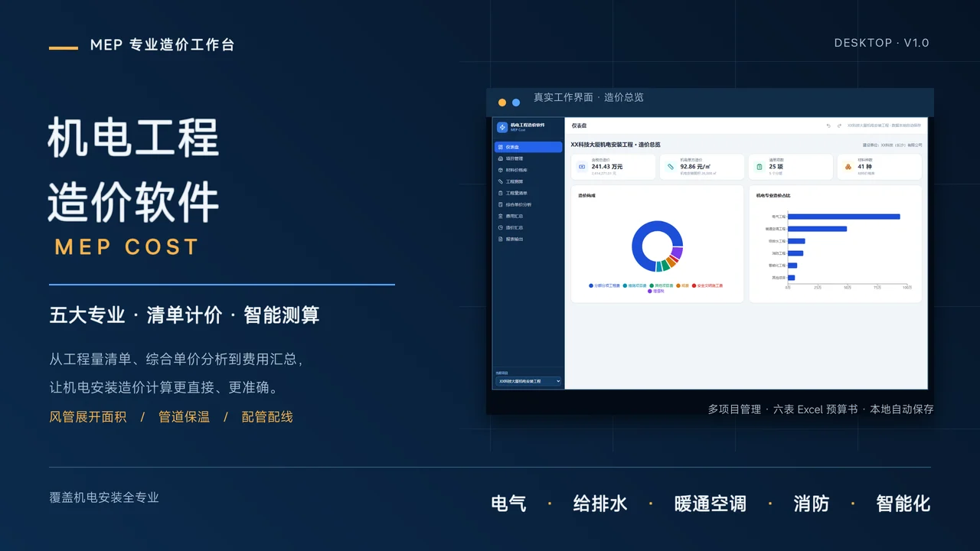Click the orange materials icon on the 41 种 card

point(848,167)
